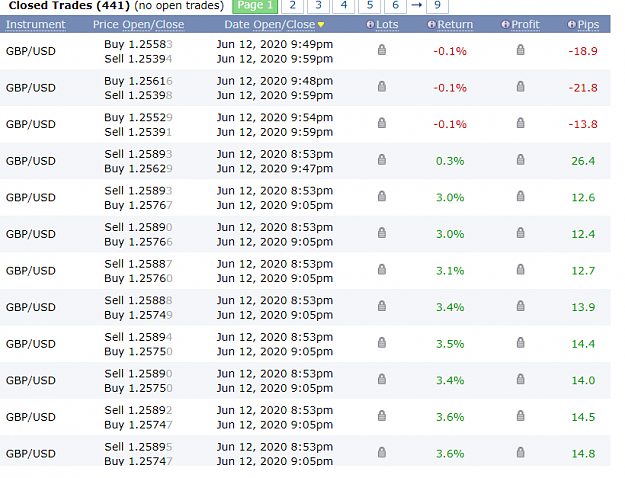Click the Closed Trades (441) heading

69,6
